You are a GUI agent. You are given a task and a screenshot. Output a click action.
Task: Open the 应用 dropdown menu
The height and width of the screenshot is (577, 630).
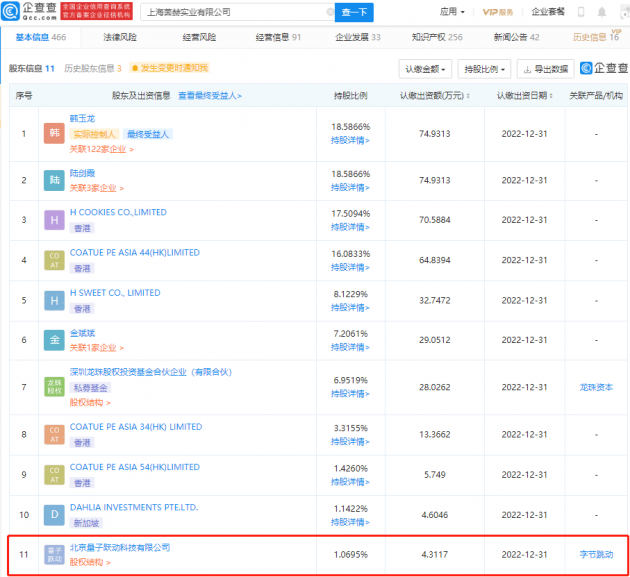452,12
